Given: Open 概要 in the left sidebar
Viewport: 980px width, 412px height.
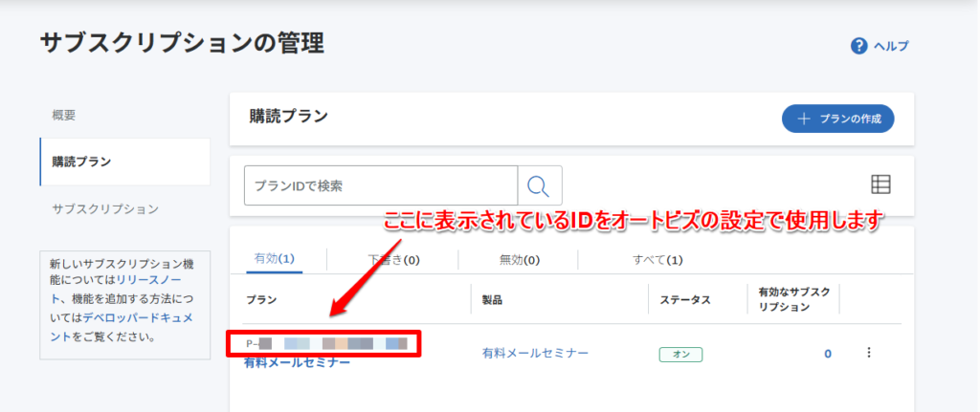Looking at the screenshot, I should (64, 115).
